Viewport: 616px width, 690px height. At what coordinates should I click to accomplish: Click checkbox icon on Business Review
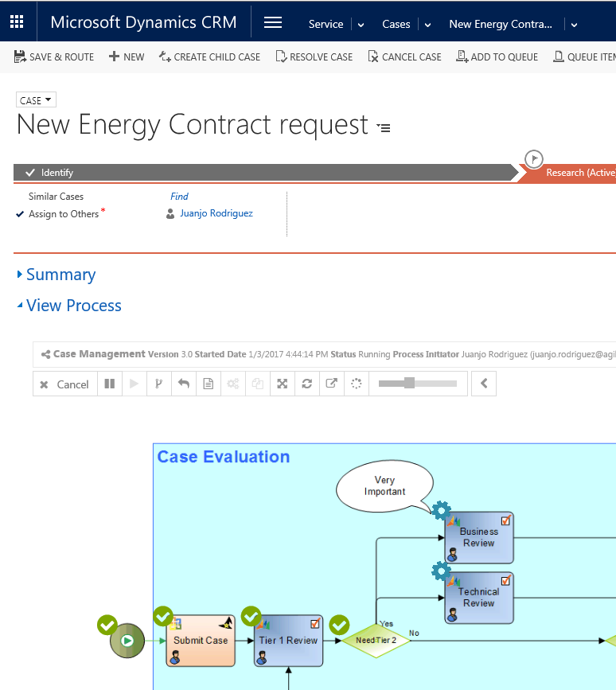point(506,520)
